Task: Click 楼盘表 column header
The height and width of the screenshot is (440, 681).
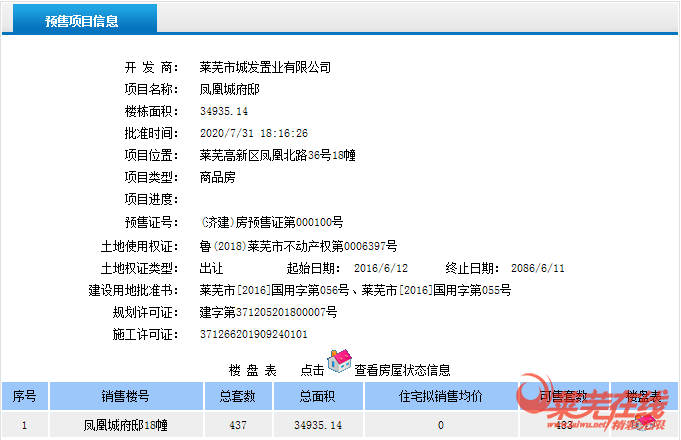Action: 644,396
